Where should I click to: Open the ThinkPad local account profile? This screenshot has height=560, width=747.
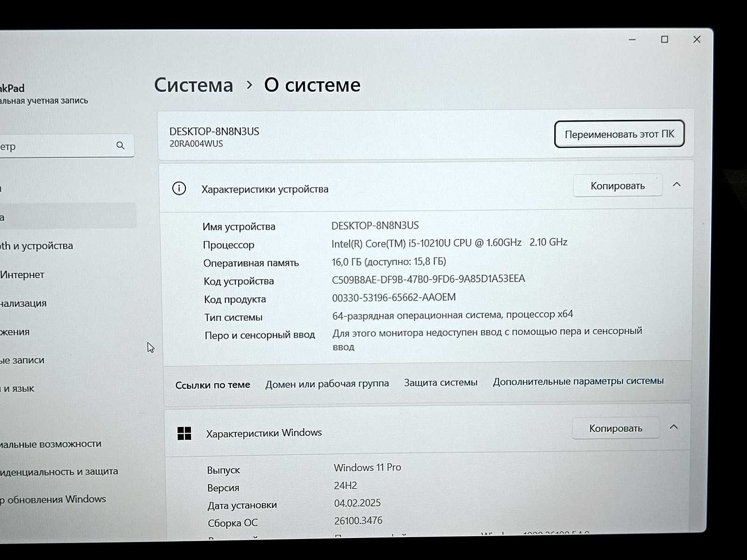44,94
